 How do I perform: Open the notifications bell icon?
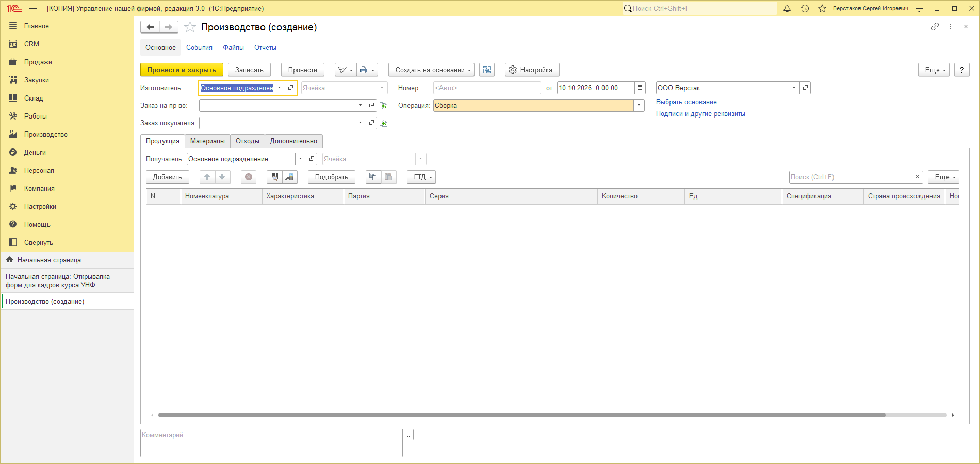click(x=787, y=8)
